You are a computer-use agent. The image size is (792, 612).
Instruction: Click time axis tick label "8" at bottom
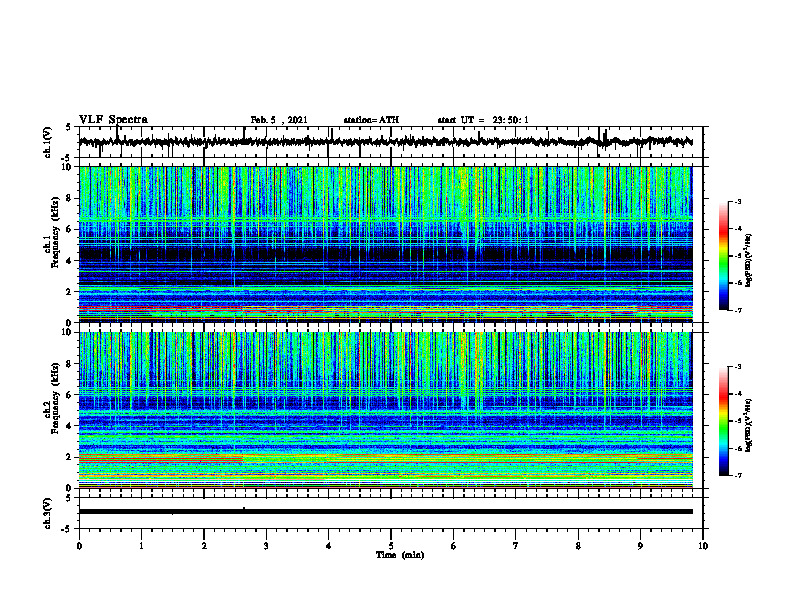click(578, 546)
